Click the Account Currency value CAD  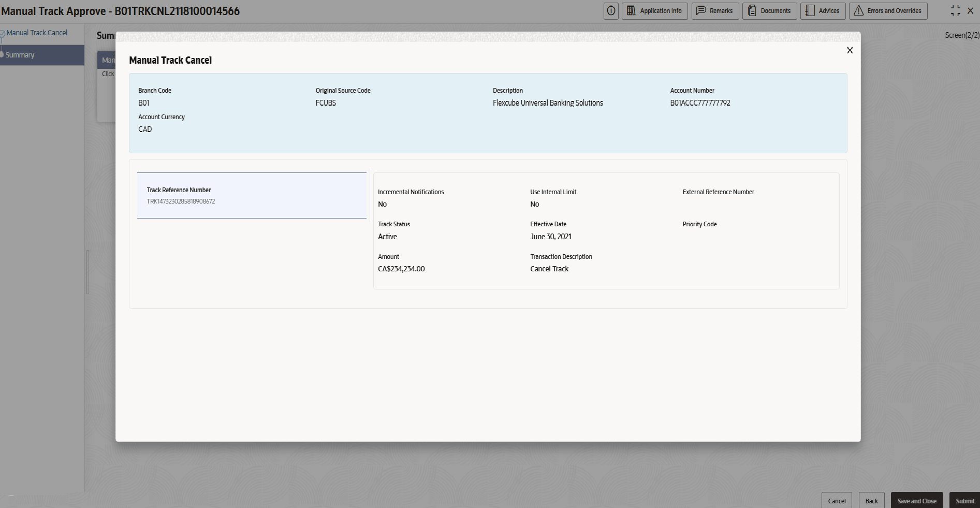(x=145, y=129)
